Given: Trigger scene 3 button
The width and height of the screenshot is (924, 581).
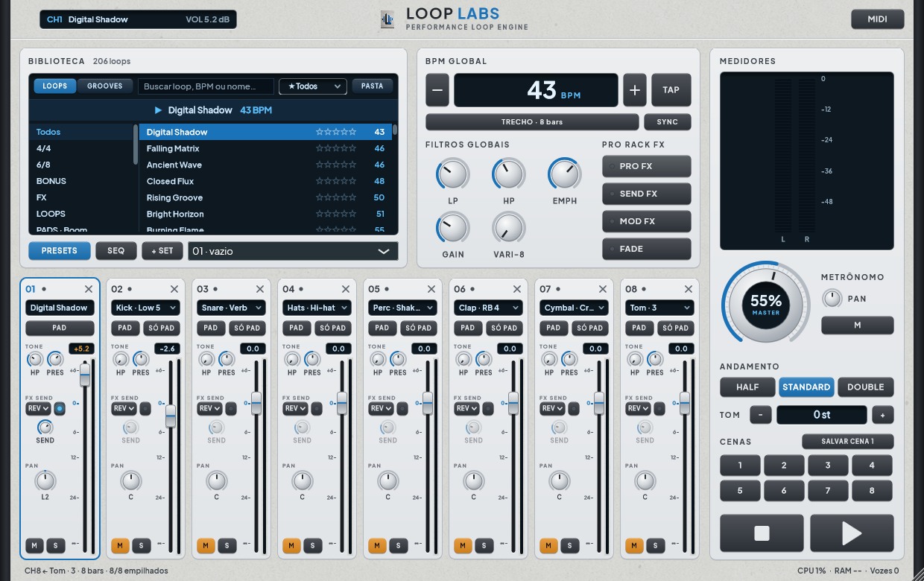Looking at the screenshot, I should pos(827,466).
